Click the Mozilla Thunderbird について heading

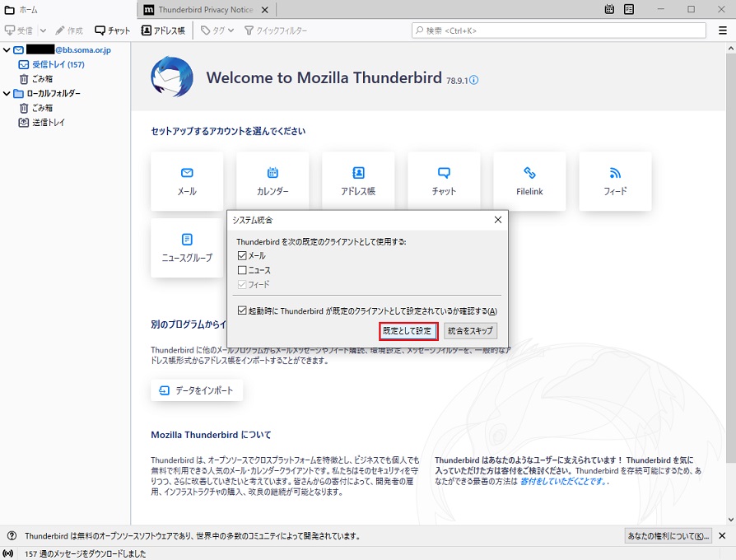click(211, 435)
